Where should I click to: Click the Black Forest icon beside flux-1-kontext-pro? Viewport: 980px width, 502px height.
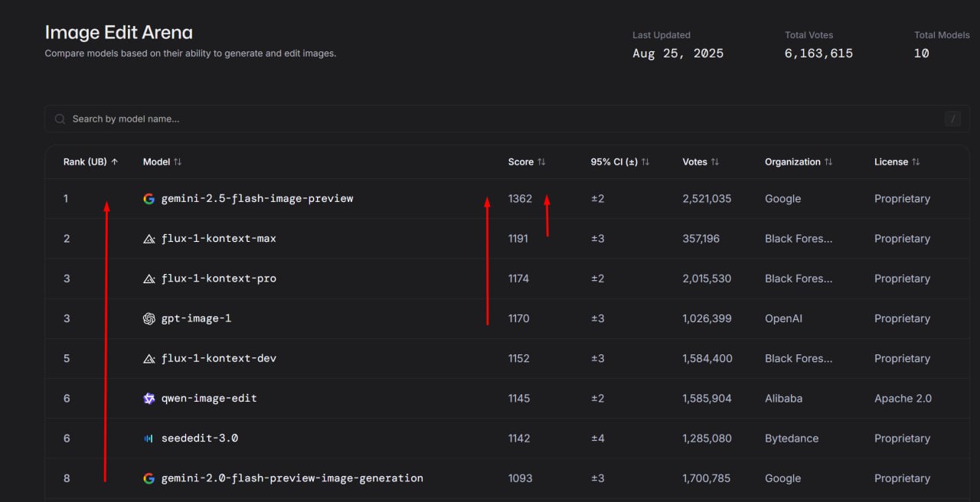tap(149, 279)
